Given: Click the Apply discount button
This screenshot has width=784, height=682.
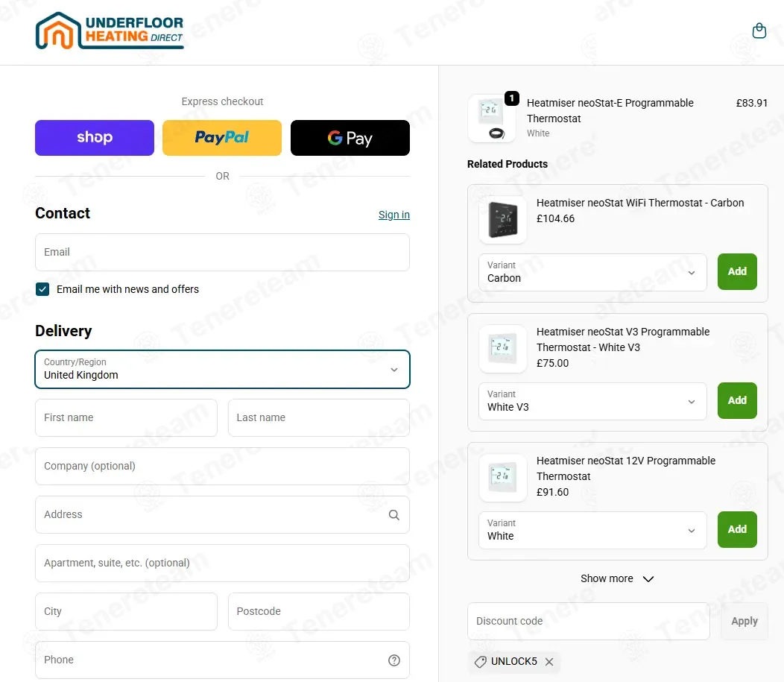Looking at the screenshot, I should [744, 621].
